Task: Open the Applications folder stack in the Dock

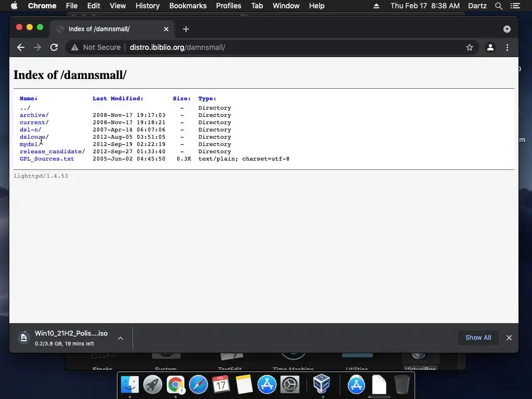Action: coord(356,384)
